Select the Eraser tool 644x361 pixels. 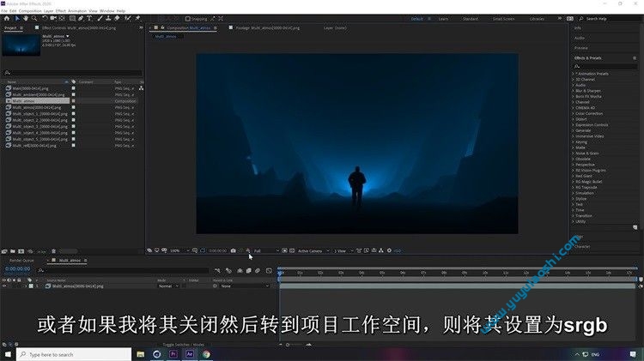[x=117, y=19]
